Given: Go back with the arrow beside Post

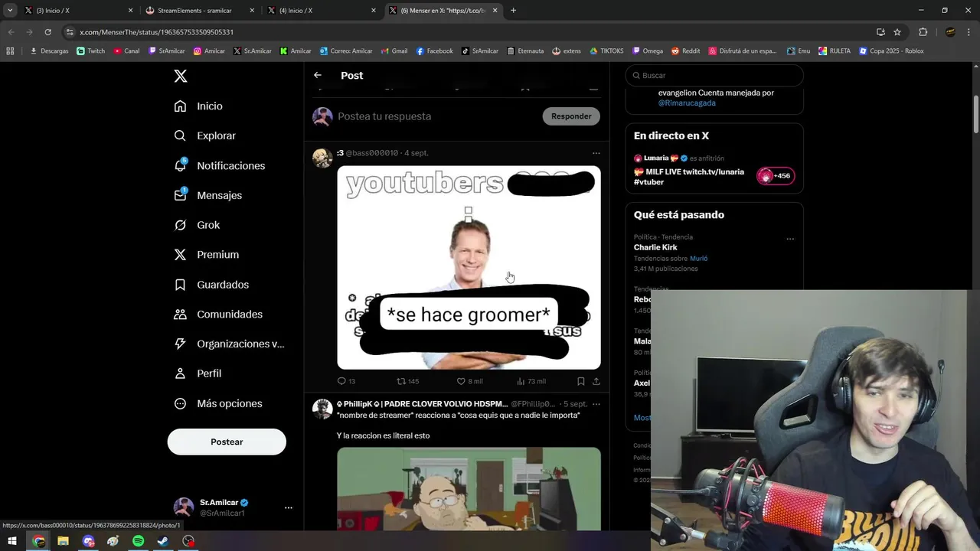Looking at the screenshot, I should (x=318, y=75).
